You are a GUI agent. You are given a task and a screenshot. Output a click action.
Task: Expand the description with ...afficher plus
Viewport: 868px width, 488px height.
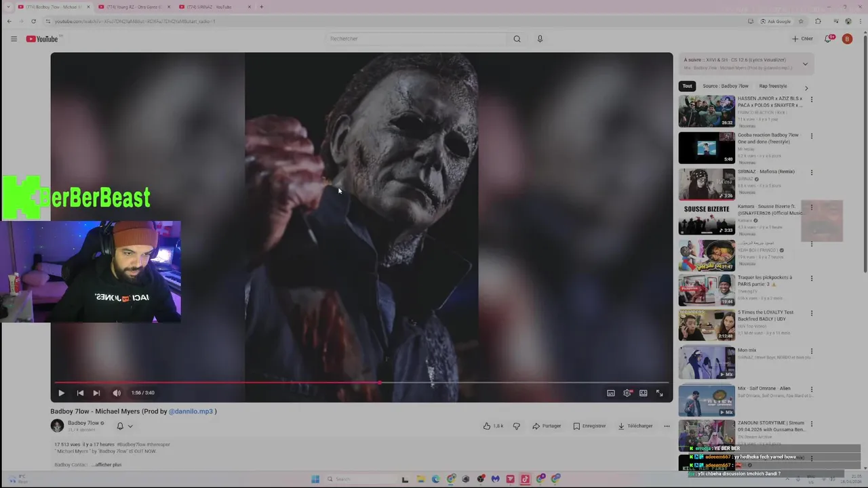point(106,464)
